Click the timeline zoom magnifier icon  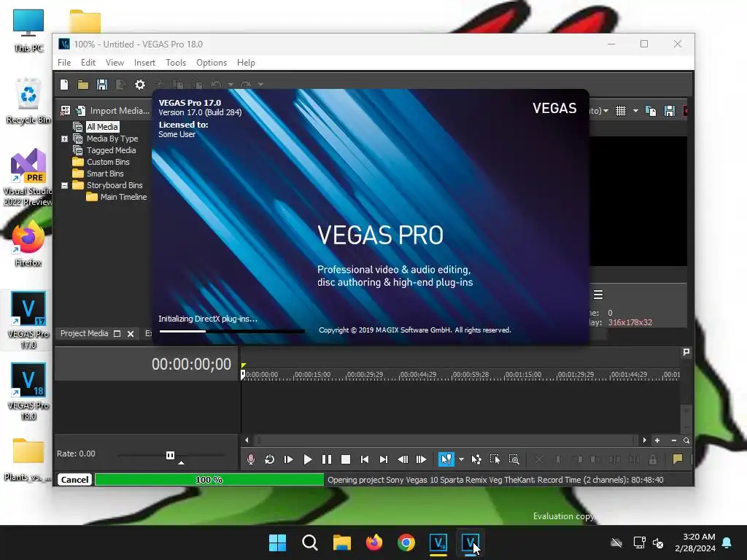pyautogui.click(x=686, y=440)
